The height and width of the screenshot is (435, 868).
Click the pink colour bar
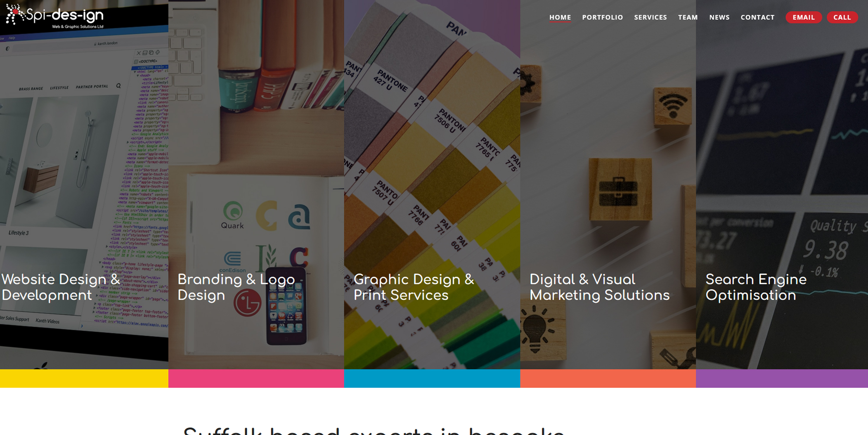coord(256,378)
